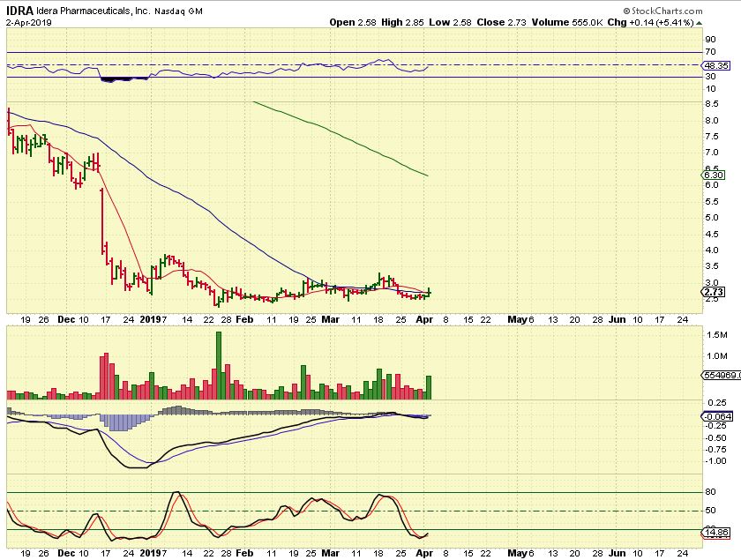Click the Open 2.58 value
Image resolution: width=741 pixels, height=560 pixels.
353,22
